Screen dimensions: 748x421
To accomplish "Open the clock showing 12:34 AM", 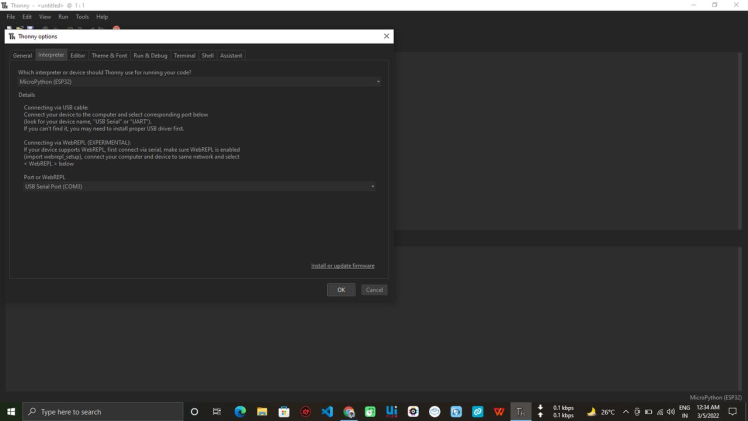I will (708, 411).
